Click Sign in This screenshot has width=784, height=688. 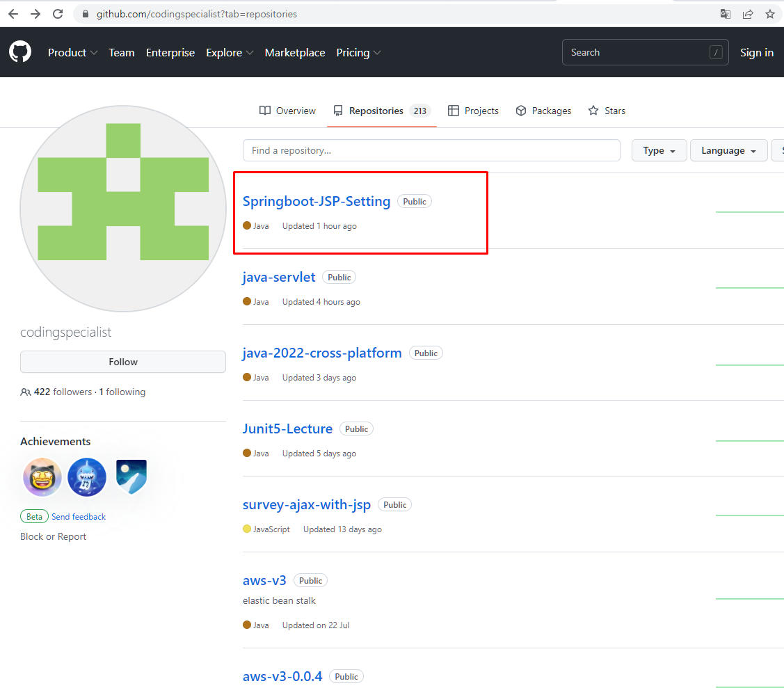click(x=756, y=52)
